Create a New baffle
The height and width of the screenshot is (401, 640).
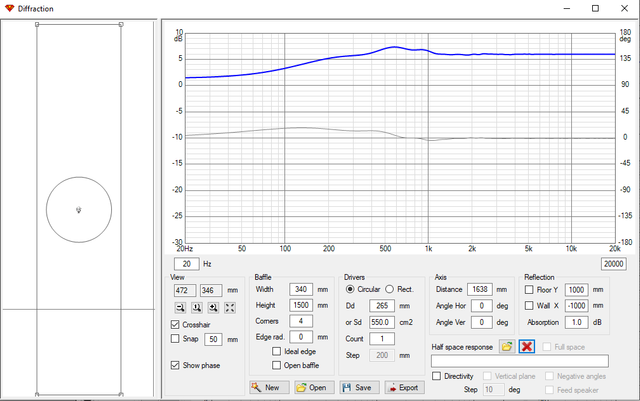pyautogui.click(x=269, y=388)
